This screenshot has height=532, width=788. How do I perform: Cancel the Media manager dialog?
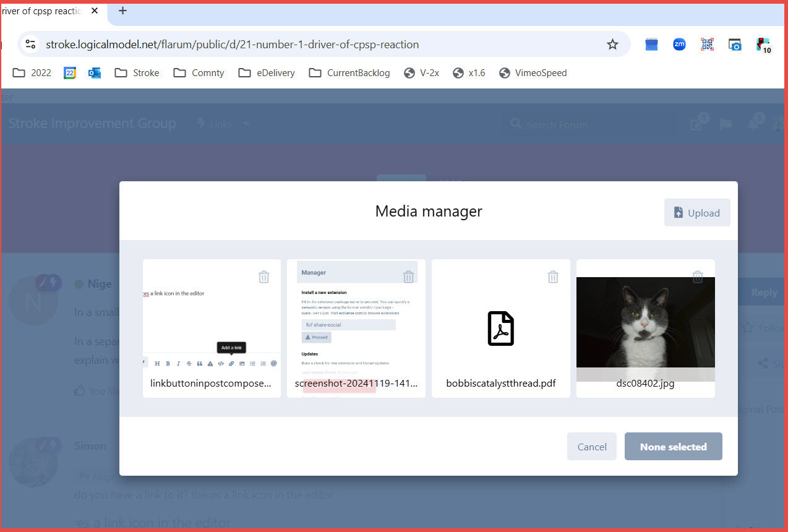[x=592, y=447]
